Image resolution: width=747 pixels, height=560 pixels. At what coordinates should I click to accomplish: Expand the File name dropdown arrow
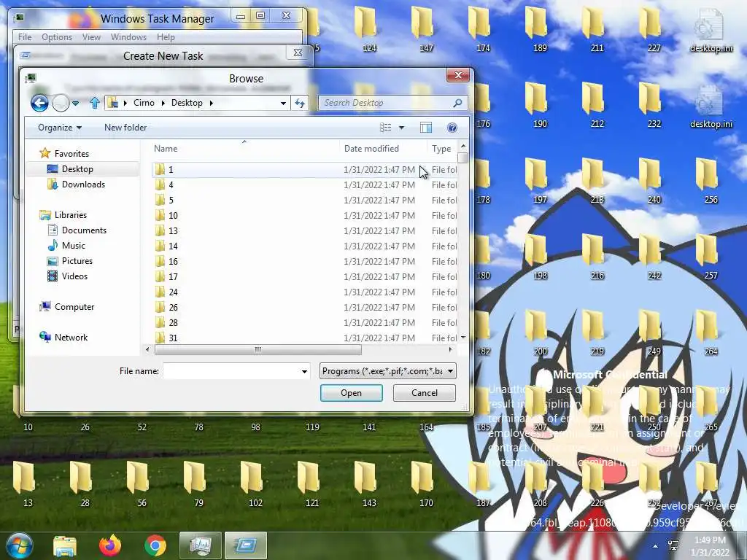pyautogui.click(x=304, y=371)
